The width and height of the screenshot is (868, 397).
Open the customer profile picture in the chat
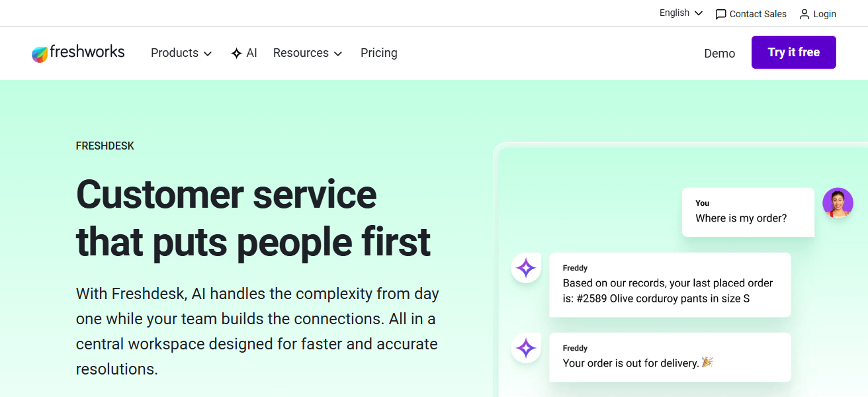tap(838, 202)
